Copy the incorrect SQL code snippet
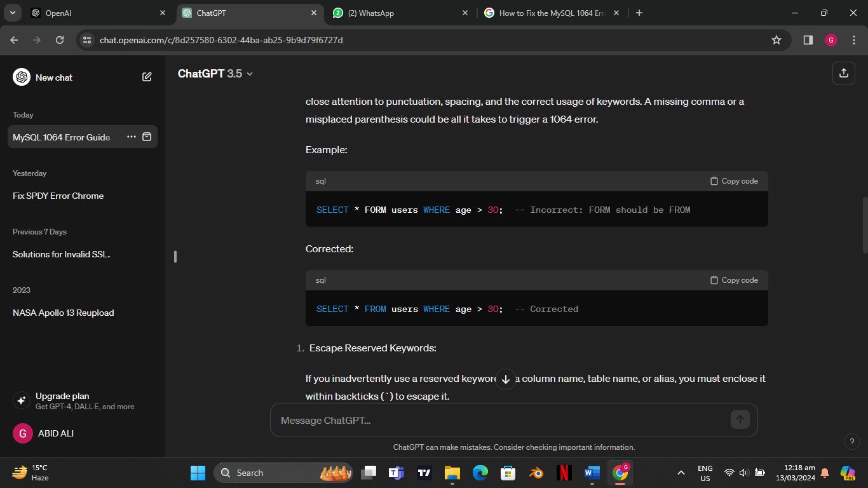The height and width of the screenshot is (488, 868). (732, 180)
